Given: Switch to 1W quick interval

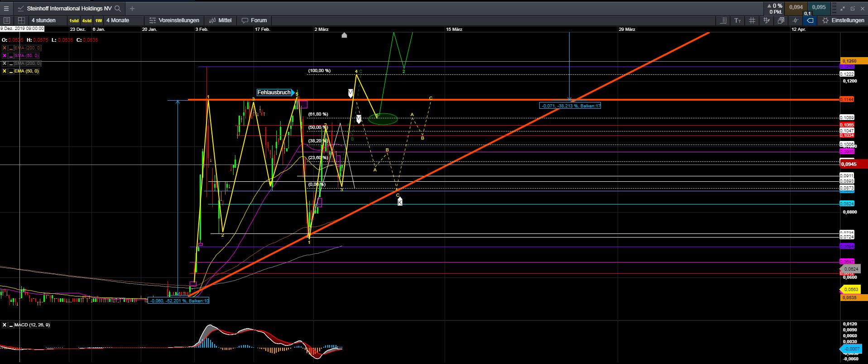Looking at the screenshot, I should pos(98,20).
